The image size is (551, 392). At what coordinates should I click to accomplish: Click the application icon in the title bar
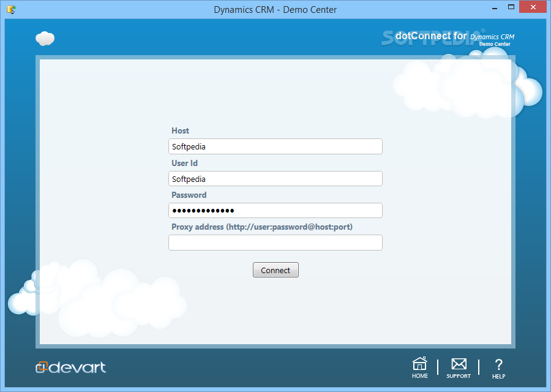coord(11,9)
